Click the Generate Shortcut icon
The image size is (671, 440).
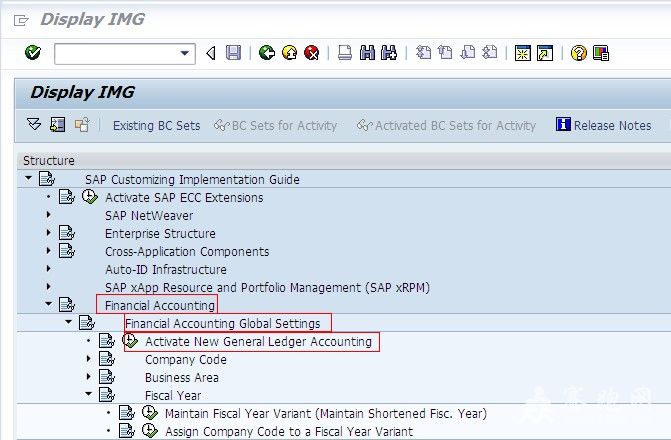(x=545, y=53)
